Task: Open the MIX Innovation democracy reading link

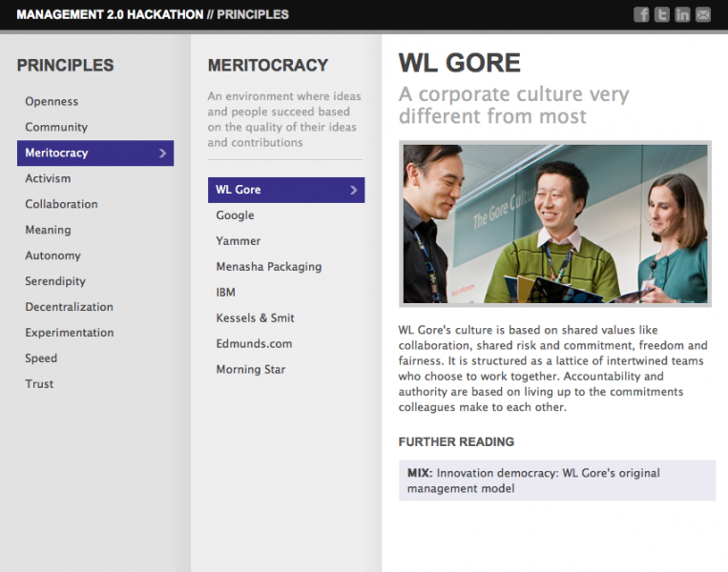Action: [557, 480]
